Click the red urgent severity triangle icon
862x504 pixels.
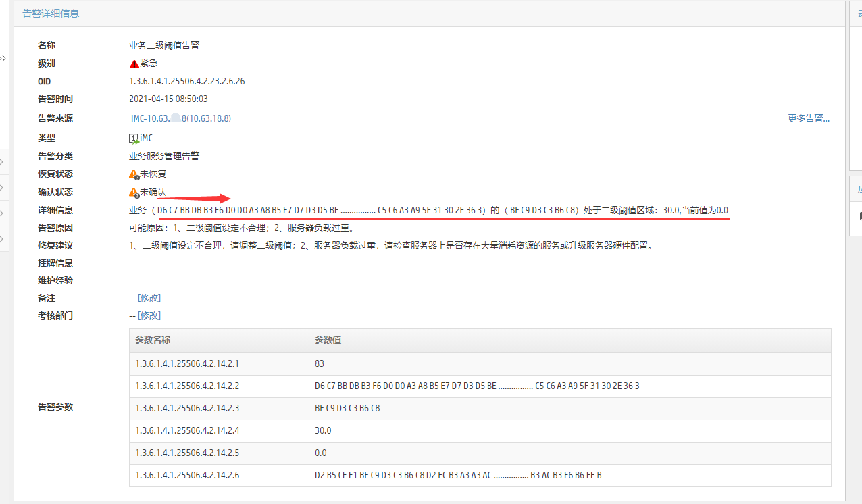[x=134, y=64]
